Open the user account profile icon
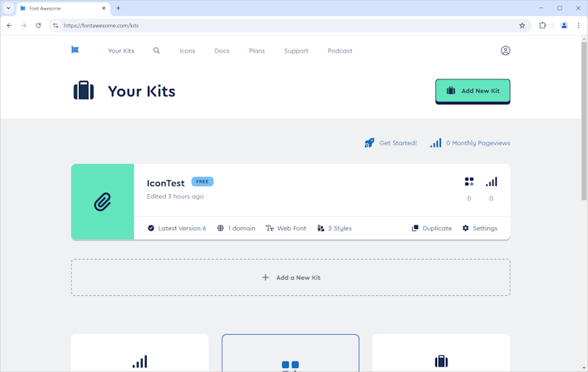The height and width of the screenshot is (372, 588). click(x=505, y=51)
